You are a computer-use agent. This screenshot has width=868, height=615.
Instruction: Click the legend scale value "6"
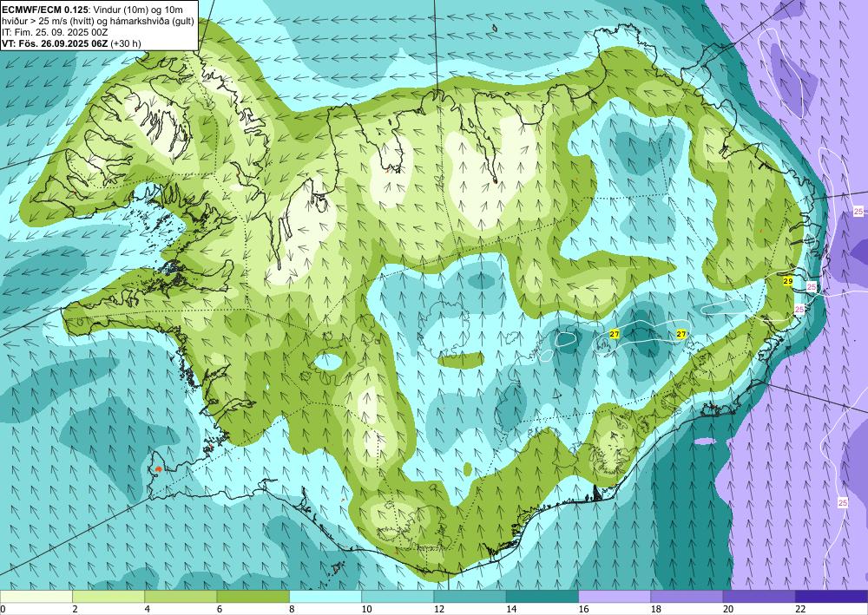220,609
